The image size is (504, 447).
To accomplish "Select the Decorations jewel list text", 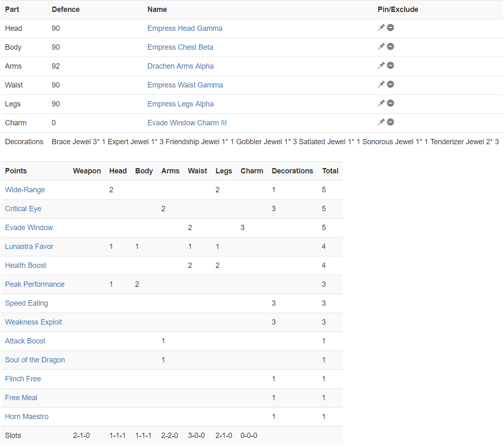I will (275, 142).
